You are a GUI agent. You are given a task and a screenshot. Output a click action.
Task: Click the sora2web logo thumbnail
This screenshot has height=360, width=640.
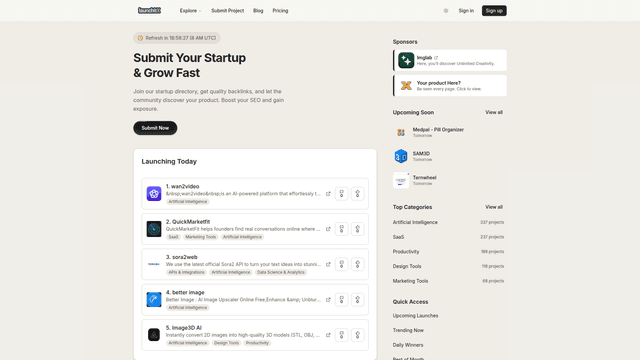pos(154,264)
